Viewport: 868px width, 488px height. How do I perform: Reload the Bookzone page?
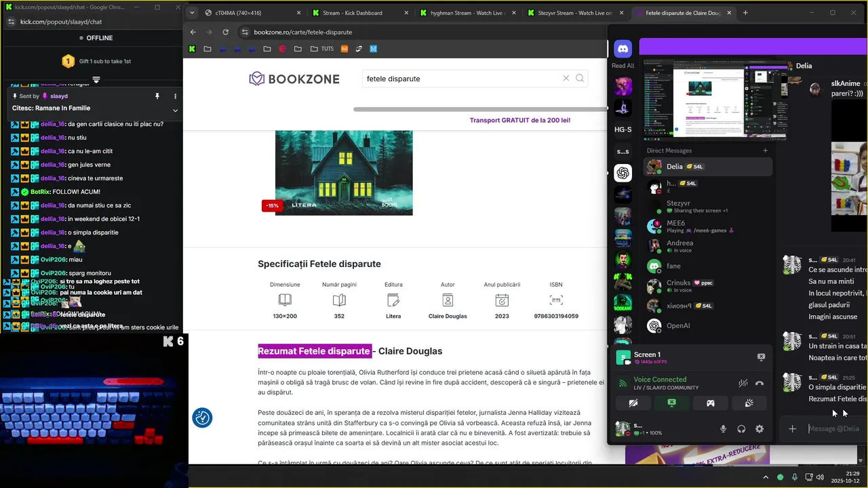pyautogui.click(x=226, y=32)
